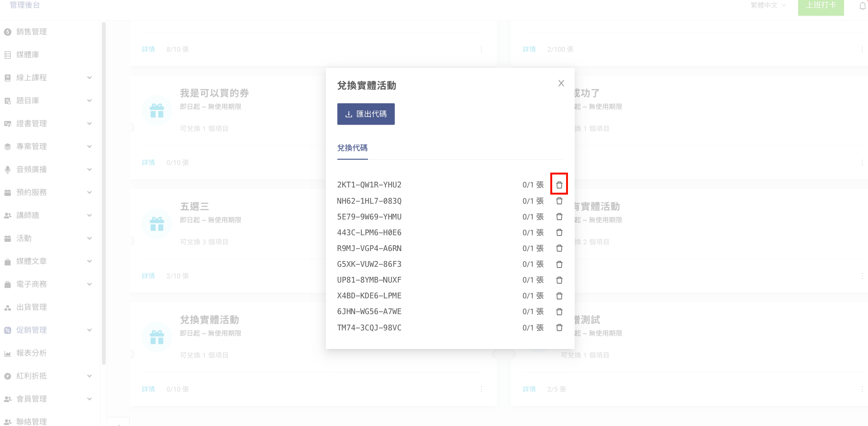Open 詳情 link beside 2/100 張

(x=529, y=49)
